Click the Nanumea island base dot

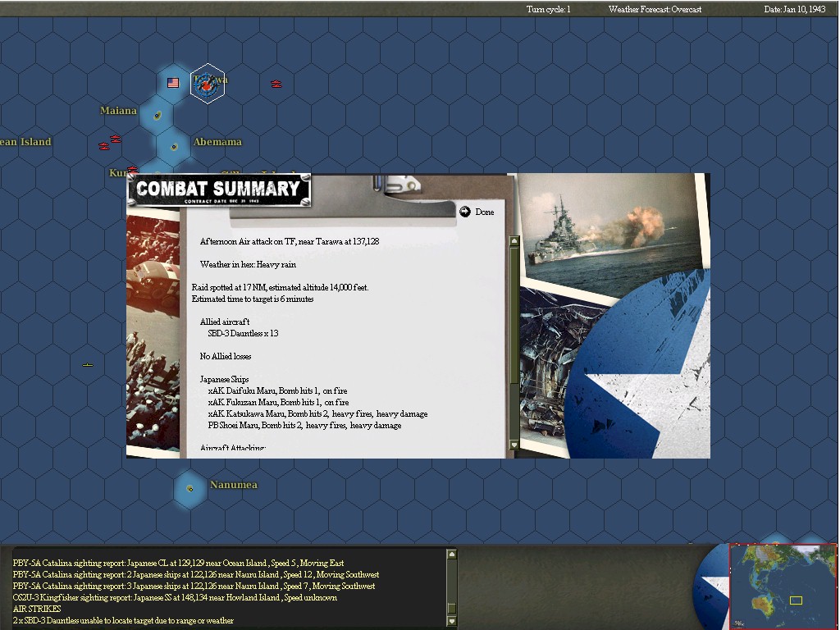click(189, 489)
